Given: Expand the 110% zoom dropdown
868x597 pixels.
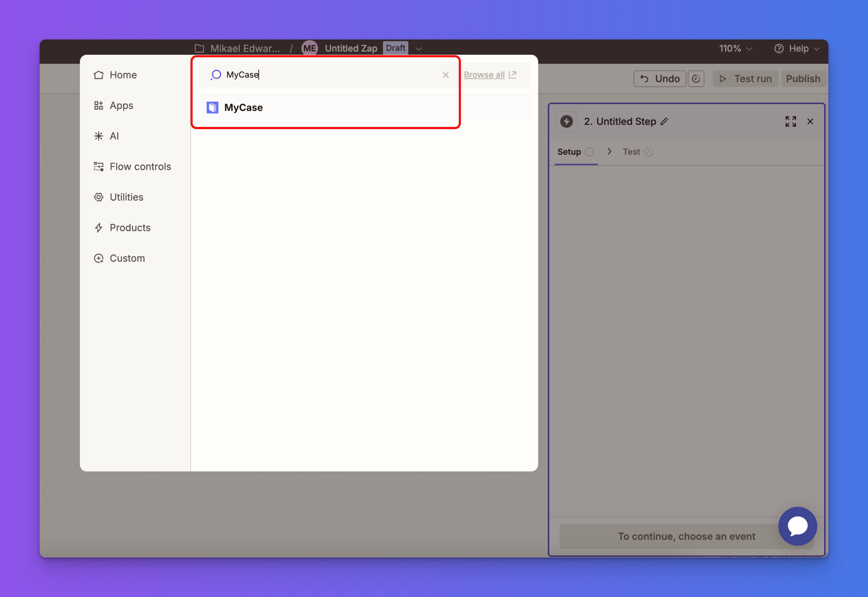Looking at the screenshot, I should pyautogui.click(x=735, y=49).
